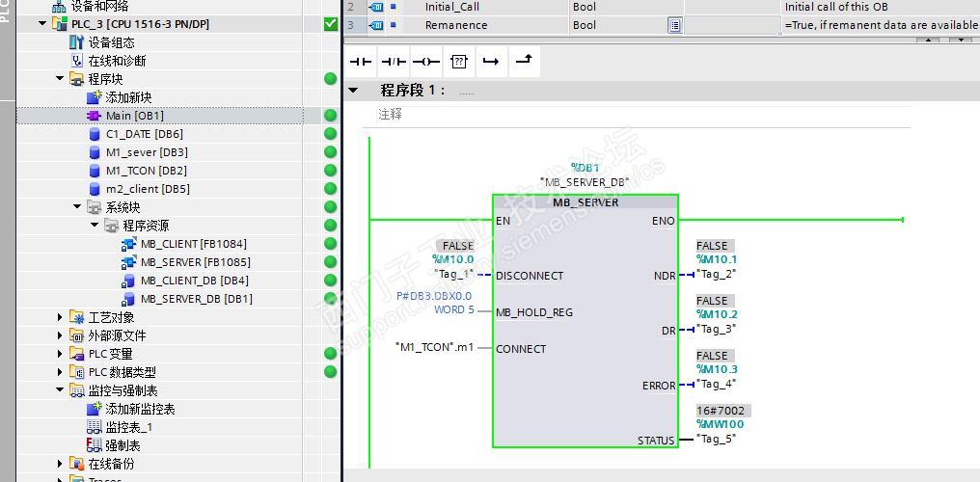Image resolution: width=980 pixels, height=482 pixels.
Task: Expand the 工艺对象 folder
Action: pos(60,317)
